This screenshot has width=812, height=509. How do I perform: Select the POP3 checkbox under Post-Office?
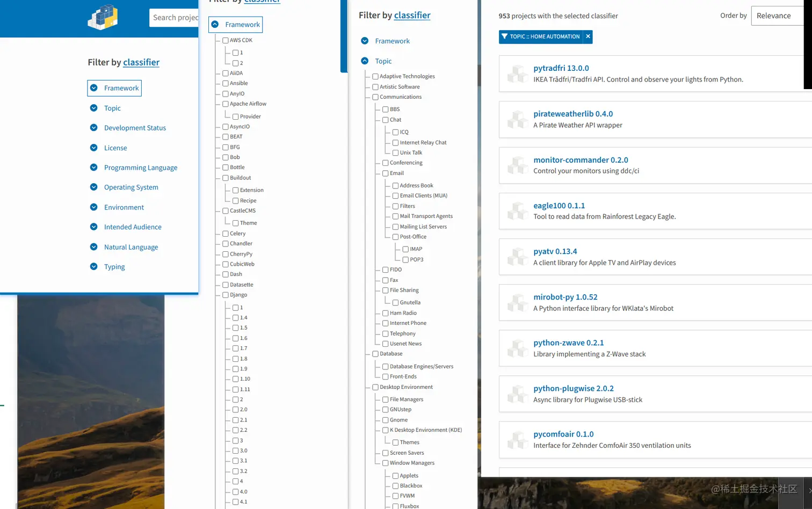pyautogui.click(x=406, y=260)
